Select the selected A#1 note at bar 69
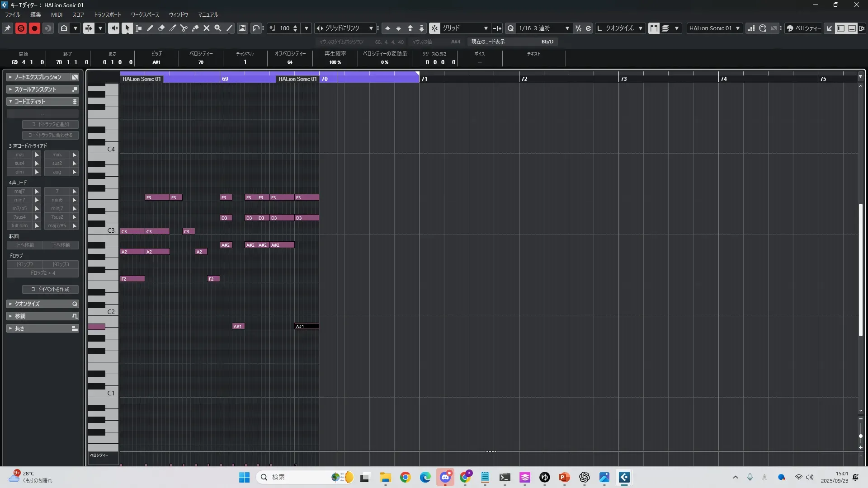Screen dimensions: 868x488 click(307, 326)
